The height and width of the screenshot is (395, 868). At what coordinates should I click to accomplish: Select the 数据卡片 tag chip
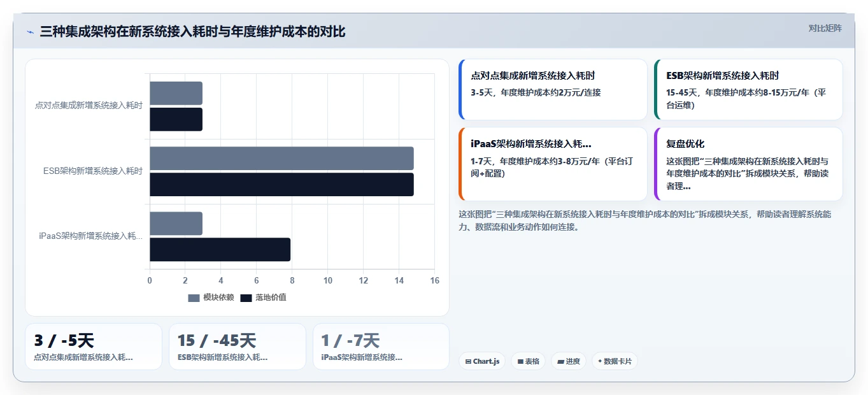click(x=615, y=361)
